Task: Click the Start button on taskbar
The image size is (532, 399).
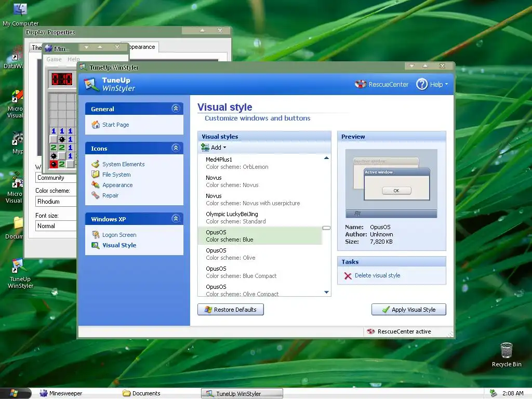Action: (x=16, y=393)
